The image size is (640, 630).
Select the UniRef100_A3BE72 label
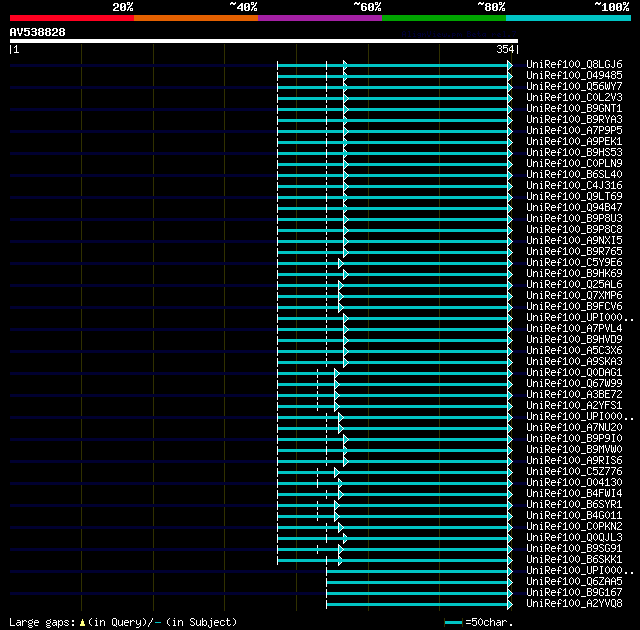coord(574,395)
